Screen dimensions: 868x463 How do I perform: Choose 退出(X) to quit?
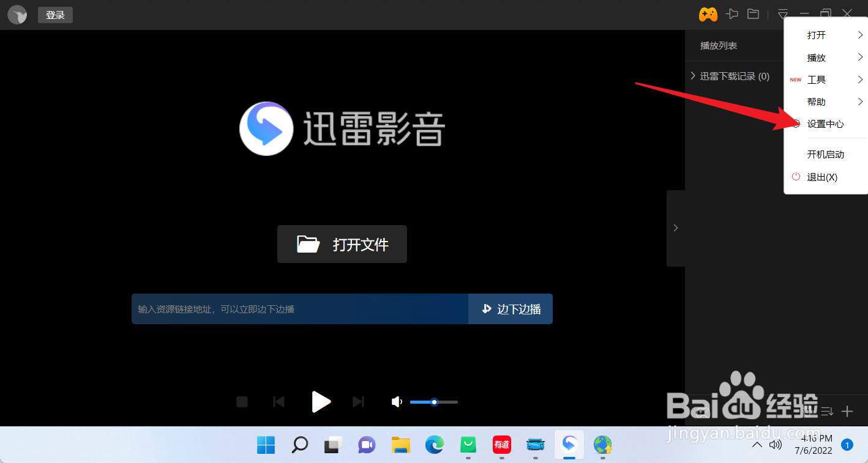point(826,177)
